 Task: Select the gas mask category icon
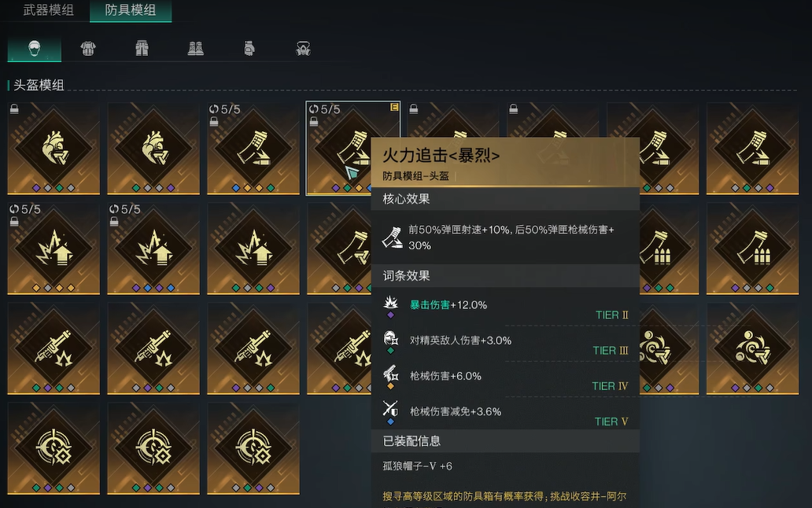pos(303,49)
